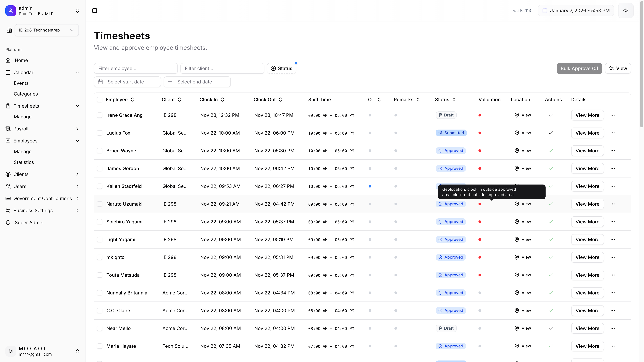Screen dimensions: 644x362
Task: Select the checkbox on Bruce Wayne's row
Action: point(100,151)
